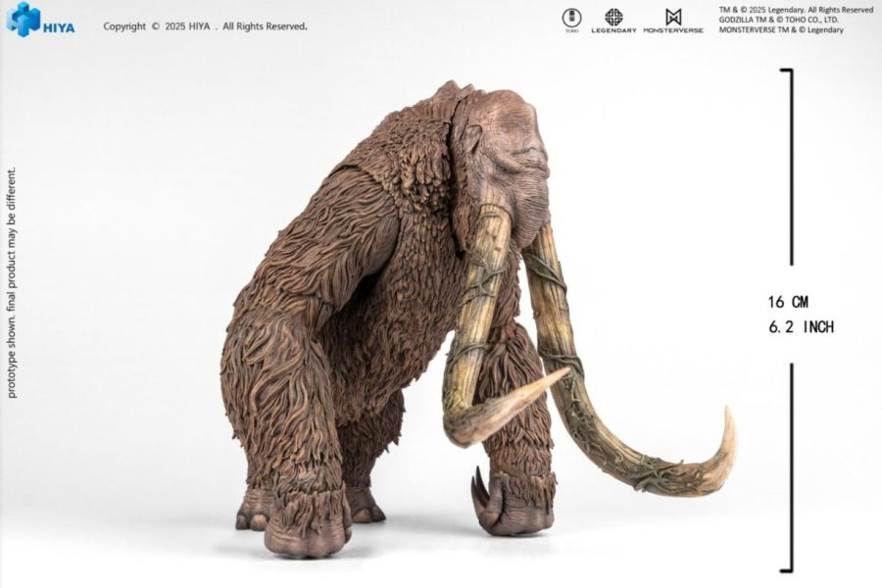Click the "TM & © 2025 Legendary" rights line
This screenshot has width=882, height=588.
click(796, 10)
